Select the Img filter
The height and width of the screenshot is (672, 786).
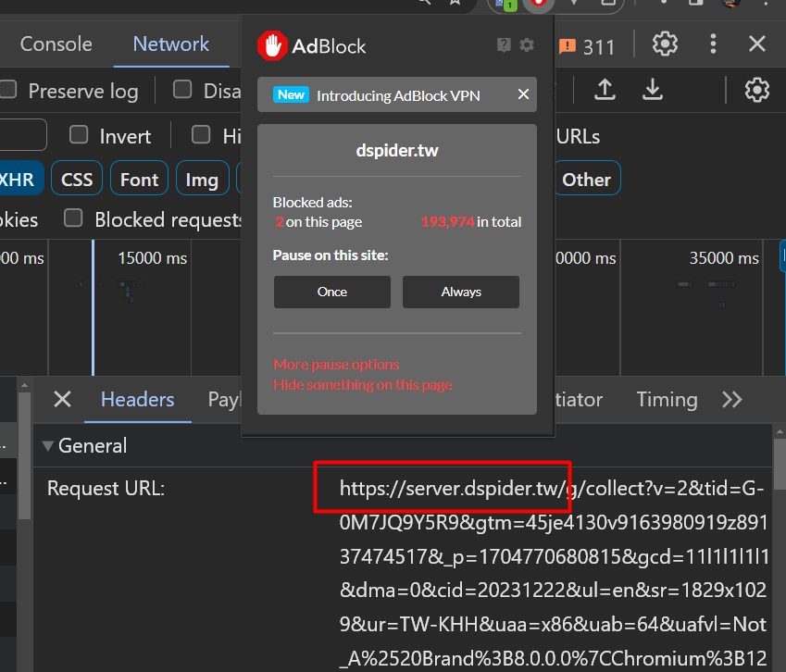pyautogui.click(x=202, y=179)
